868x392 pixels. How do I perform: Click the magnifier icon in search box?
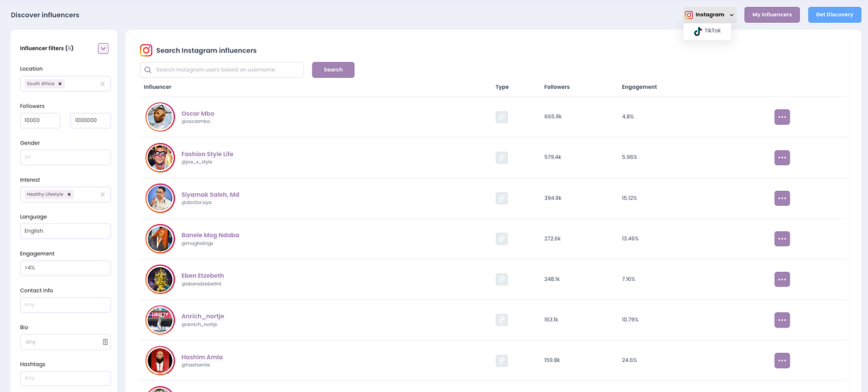[x=148, y=70]
